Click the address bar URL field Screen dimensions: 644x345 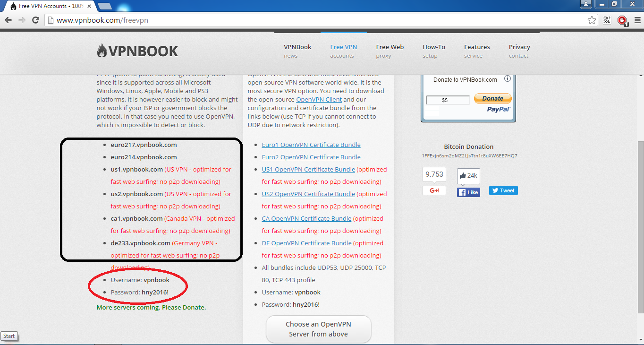point(321,20)
